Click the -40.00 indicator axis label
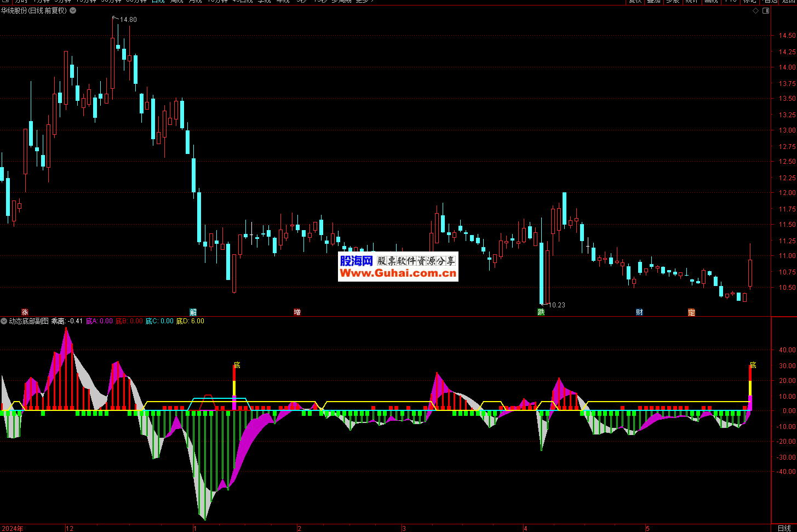 coord(787,472)
